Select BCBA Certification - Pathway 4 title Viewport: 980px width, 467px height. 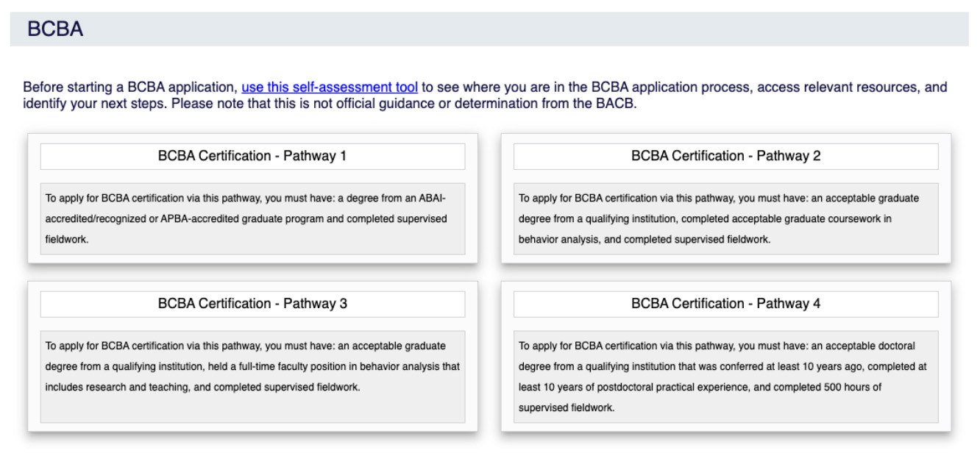[725, 304]
